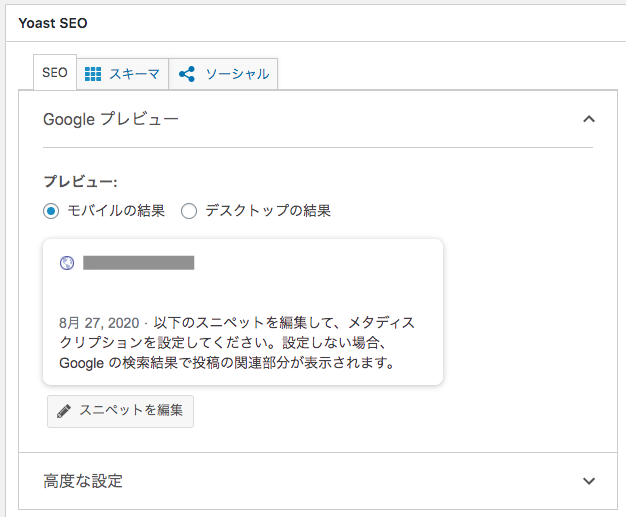The width and height of the screenshot is (626, 517).
Task: Open the ソーシャル tab label
Action: [x=237, y=74]
